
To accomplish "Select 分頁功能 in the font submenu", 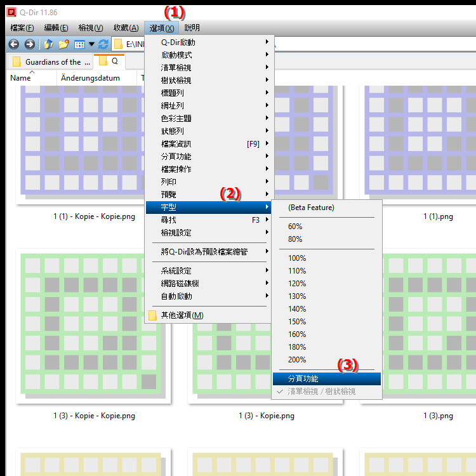I will pyautogui.click(x=327, y=379).
